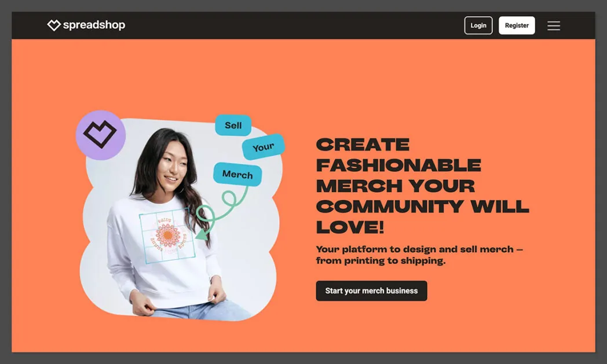Click the spreadshop wordmark text
This screenshot has width=607, height=364.
94,25
